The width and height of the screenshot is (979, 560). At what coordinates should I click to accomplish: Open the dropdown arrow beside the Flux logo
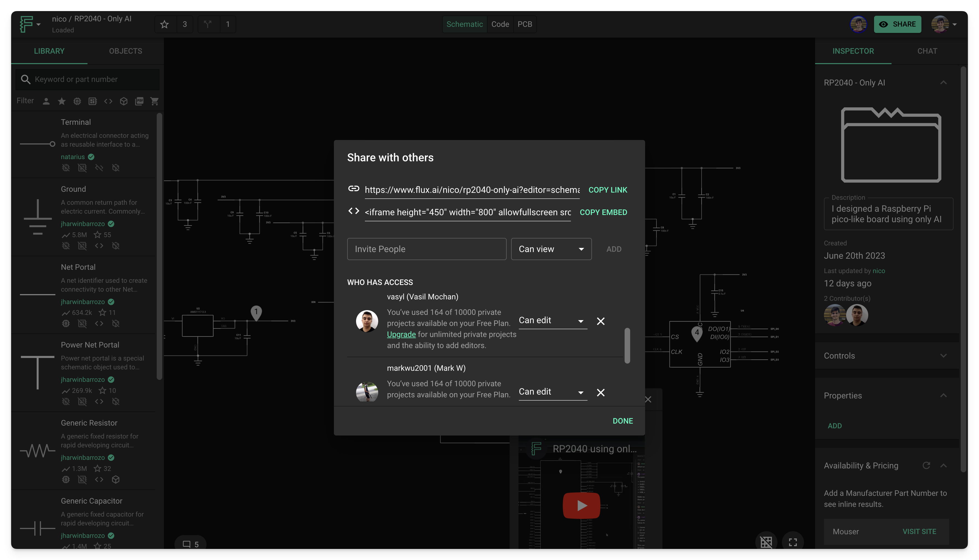coord(38,25)
